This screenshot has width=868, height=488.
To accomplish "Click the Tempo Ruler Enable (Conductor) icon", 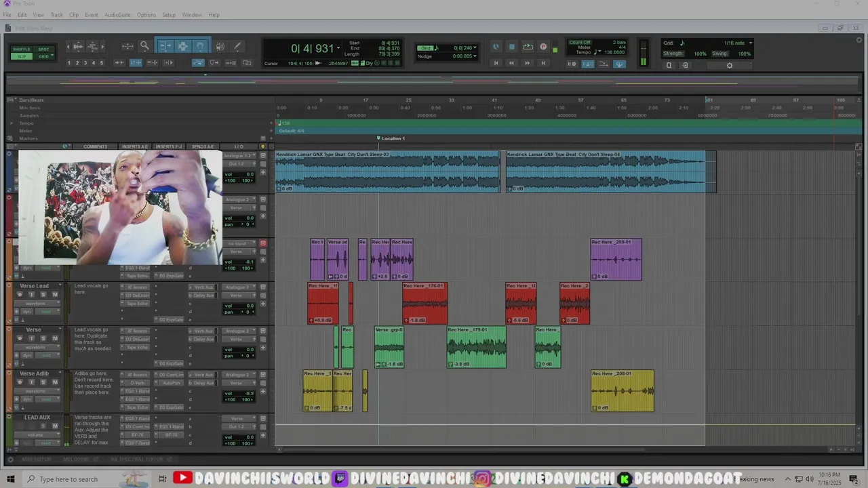I will pos(619,64).
